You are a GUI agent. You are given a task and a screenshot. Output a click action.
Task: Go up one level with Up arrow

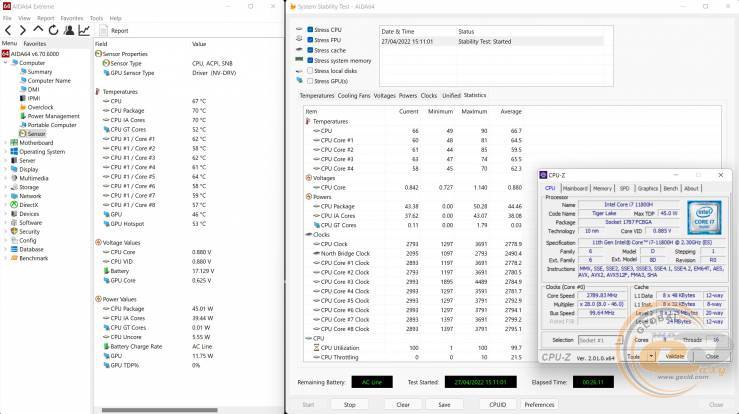click(x=38, y=30)
